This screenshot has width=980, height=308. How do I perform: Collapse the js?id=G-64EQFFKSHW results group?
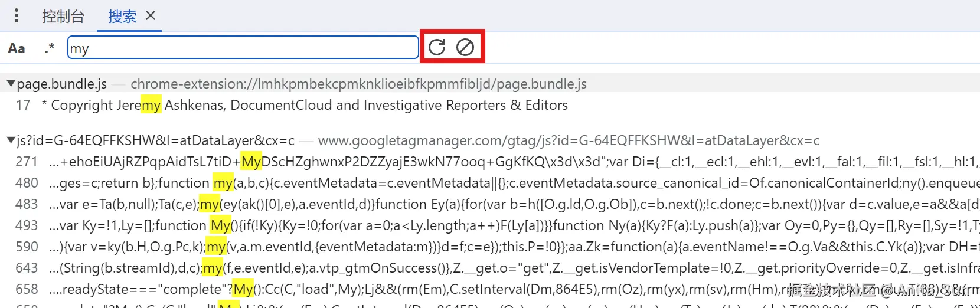tap(11, 140)
